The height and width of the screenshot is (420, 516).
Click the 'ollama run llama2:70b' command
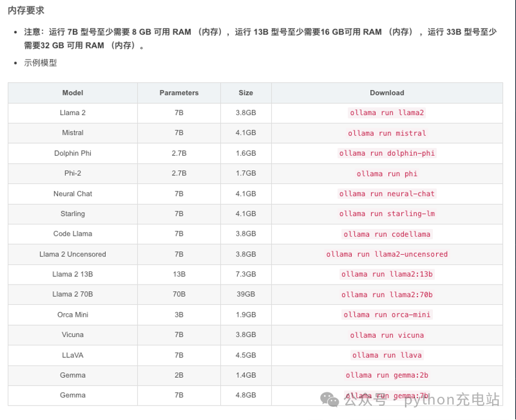(386, 295)
